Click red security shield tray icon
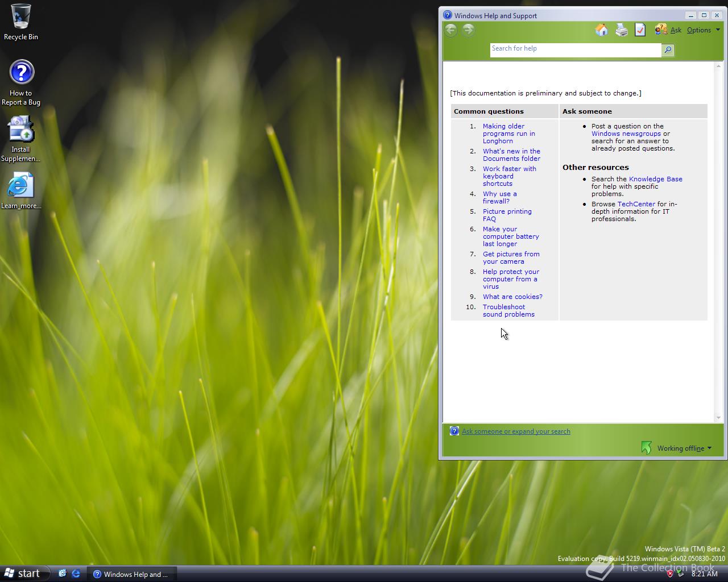The image size is (728, 582). click(x=670, y=573)
